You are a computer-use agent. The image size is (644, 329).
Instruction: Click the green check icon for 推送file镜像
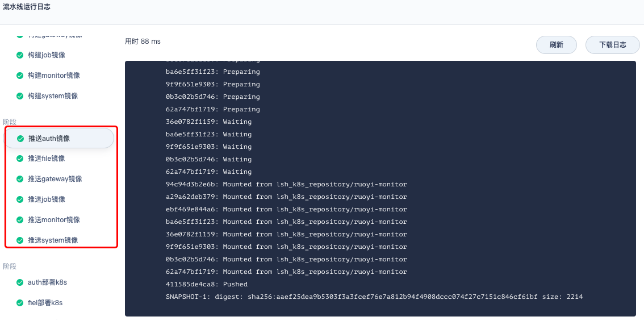coord(19,159)
